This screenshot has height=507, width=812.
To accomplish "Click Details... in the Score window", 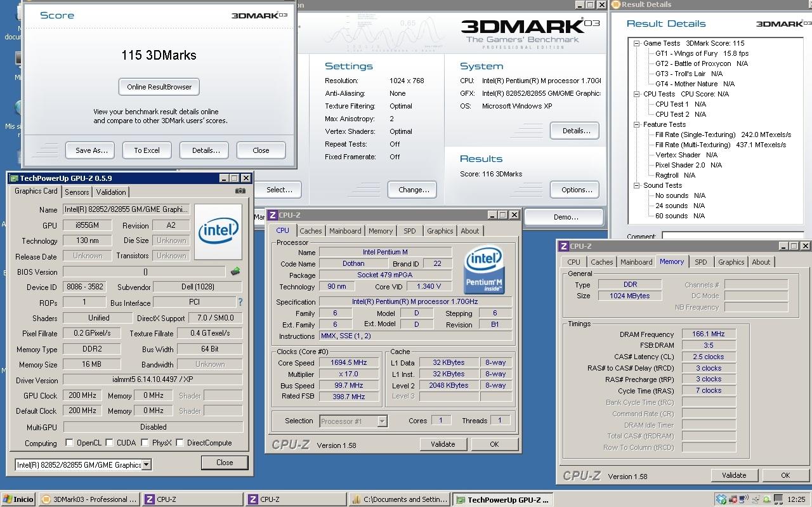I will 204,150.
